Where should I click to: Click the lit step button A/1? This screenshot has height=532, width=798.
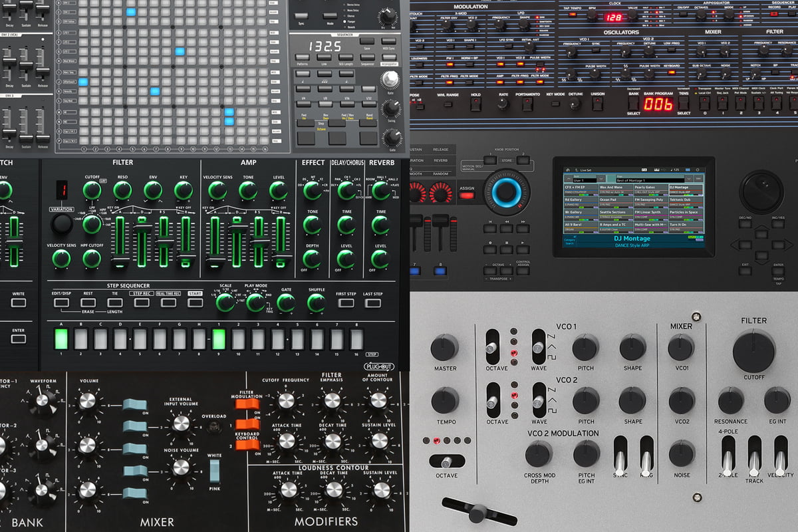click(x=61, y=339)
